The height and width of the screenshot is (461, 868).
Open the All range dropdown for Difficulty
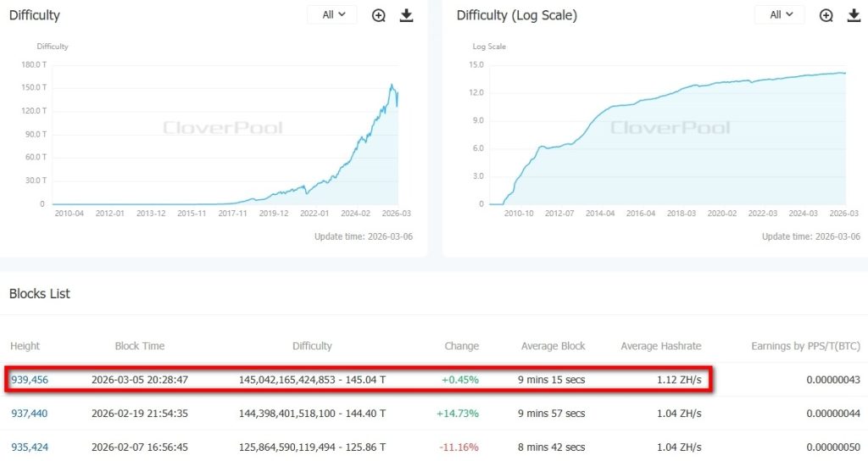pyautogui.click(x=332, y=15)
